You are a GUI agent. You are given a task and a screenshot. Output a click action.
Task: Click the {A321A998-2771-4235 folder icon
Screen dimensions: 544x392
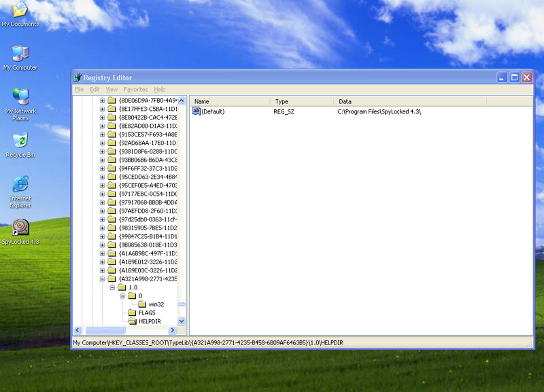tap(112, 279)
